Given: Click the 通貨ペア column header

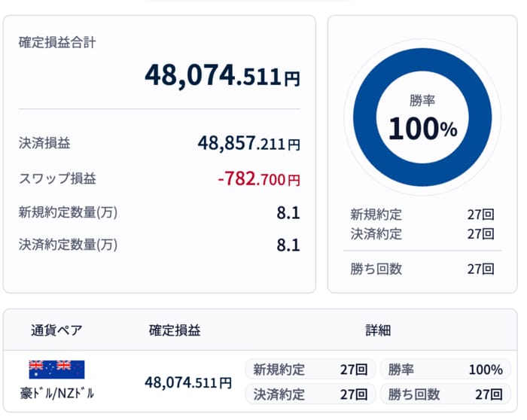Looking at the screenshot, I should (x=56, y=330).
